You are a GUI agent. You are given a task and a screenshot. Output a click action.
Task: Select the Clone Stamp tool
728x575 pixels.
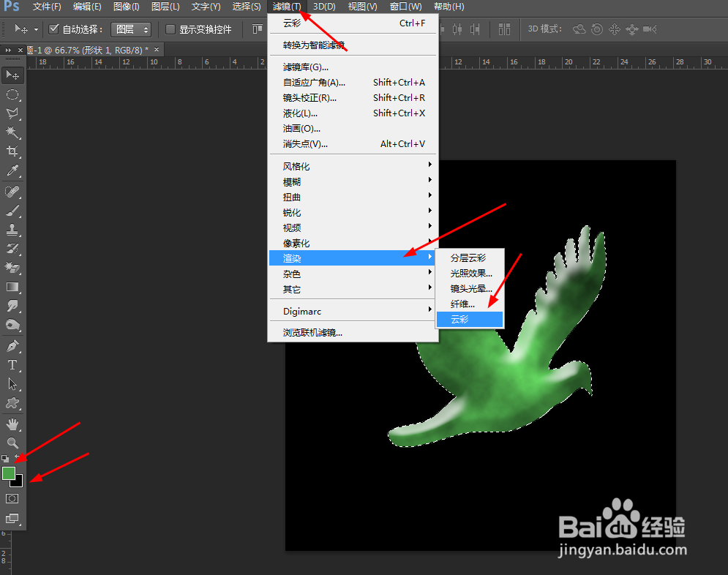[x=12, y=230]
